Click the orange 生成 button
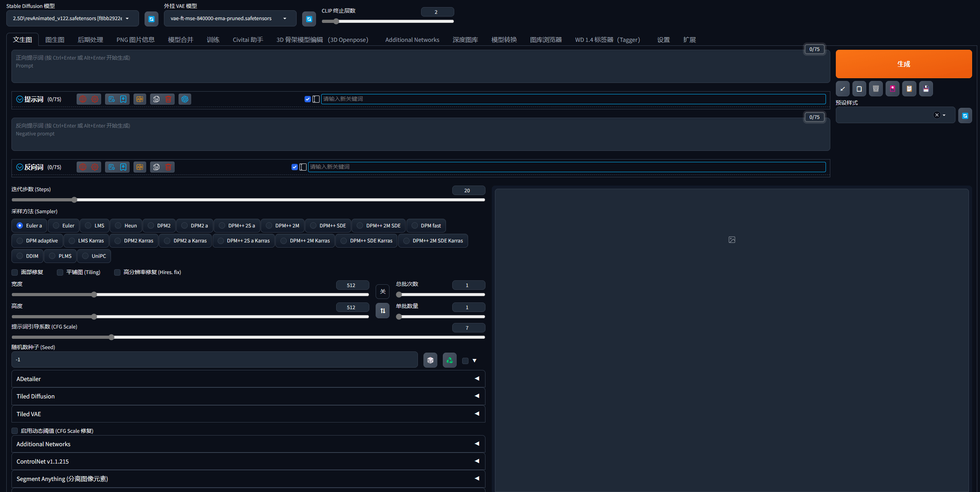980x492 pixels. (904, 64)
